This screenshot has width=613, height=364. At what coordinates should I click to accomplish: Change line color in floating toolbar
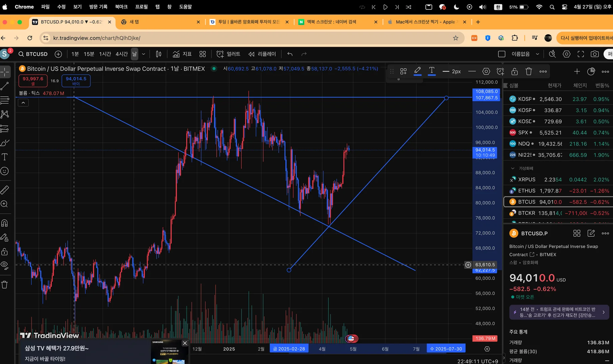click(417, 71)
